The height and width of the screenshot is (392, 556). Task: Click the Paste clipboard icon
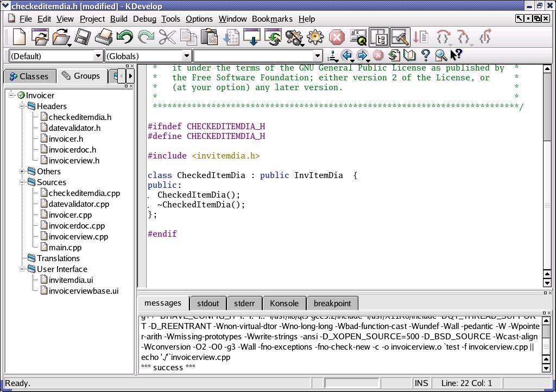[x=210, y=37]
